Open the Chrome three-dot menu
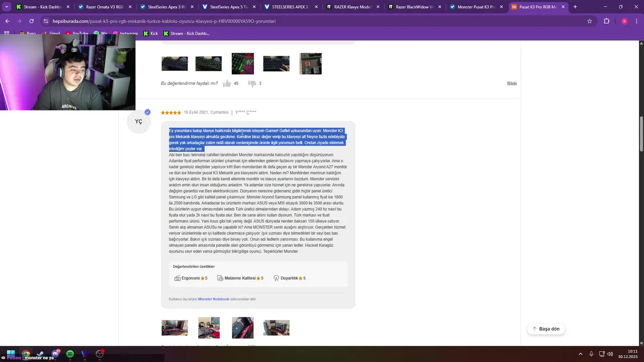 [636, 21]
